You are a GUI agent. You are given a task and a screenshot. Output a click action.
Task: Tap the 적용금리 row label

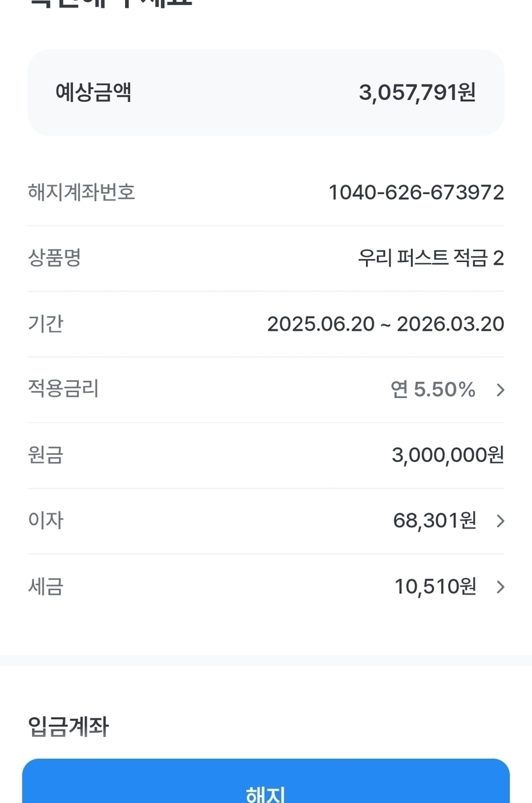click(x=63, y=389)
